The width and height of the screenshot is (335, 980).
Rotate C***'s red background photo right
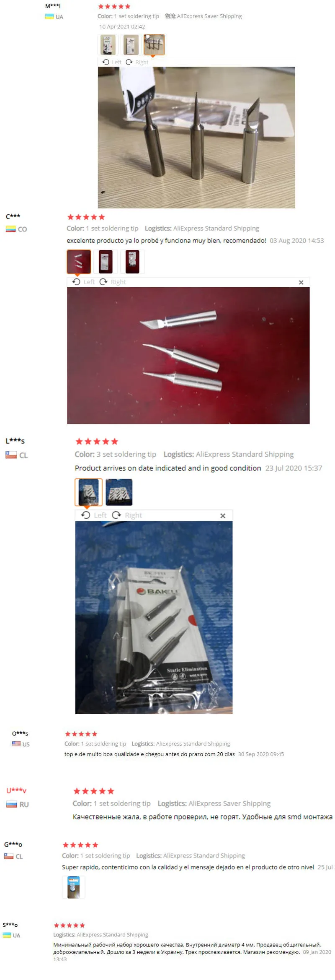(113, 282)
